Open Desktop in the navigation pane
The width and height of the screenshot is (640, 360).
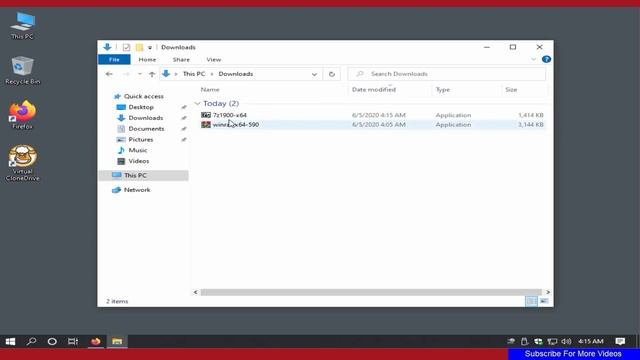coord(141,107)
